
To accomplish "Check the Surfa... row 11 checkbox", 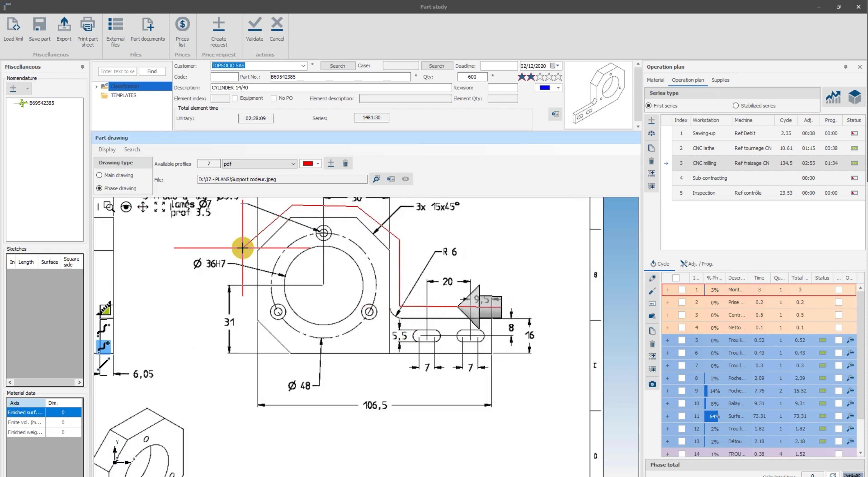I will 682,416.
